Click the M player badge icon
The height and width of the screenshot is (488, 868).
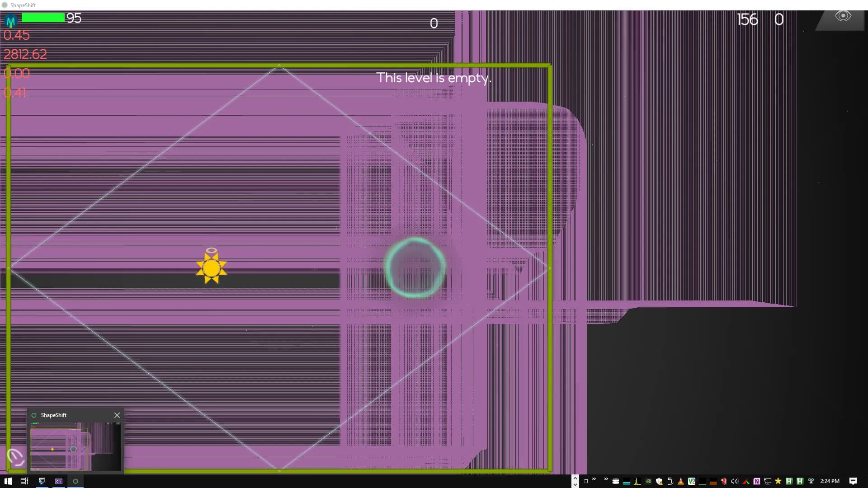[x=10, y=20]
